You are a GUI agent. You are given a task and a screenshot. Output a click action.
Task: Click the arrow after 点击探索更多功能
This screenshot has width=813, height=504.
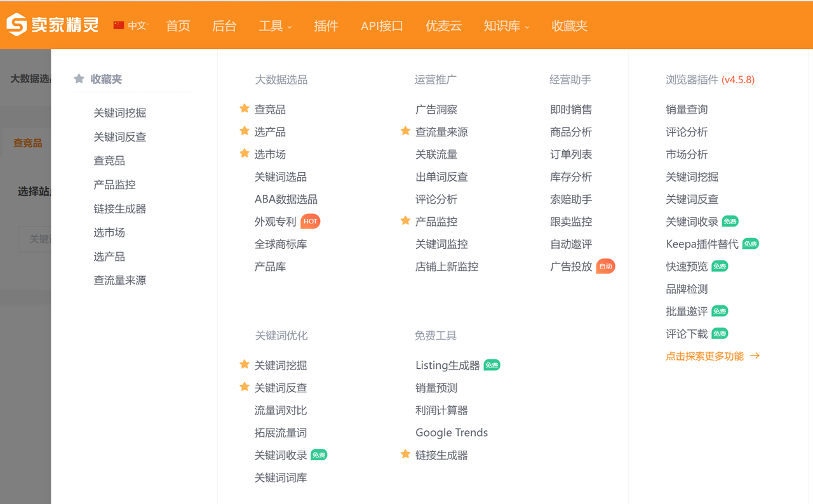[x=755, y=356]
